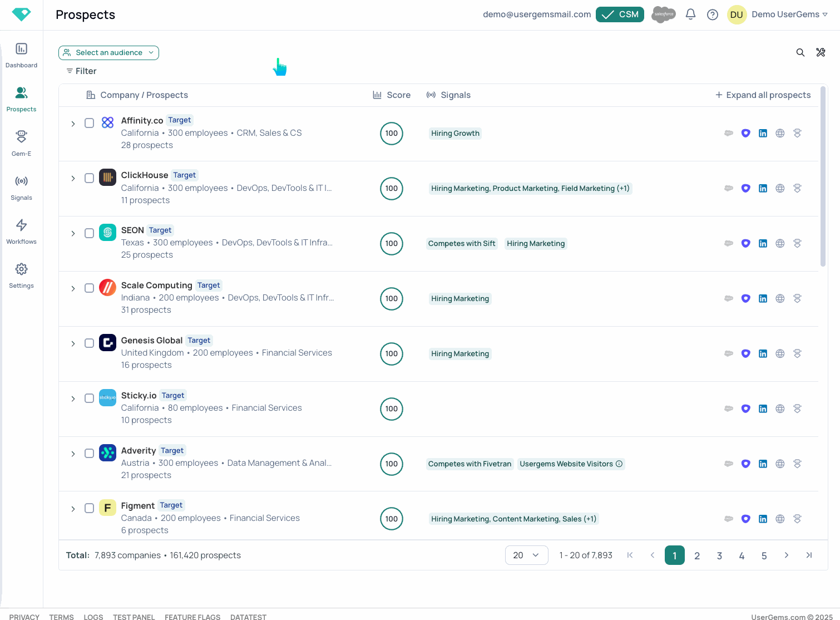Select the Genesis Global checkbox
Viewport: 840px width, 620px height.
point(89,343)
